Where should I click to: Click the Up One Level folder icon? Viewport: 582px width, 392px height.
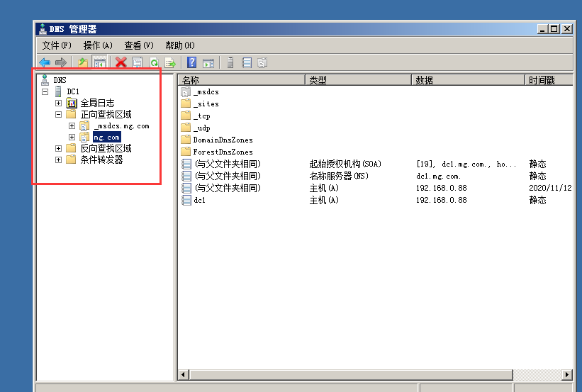click(x=83, y=62)
